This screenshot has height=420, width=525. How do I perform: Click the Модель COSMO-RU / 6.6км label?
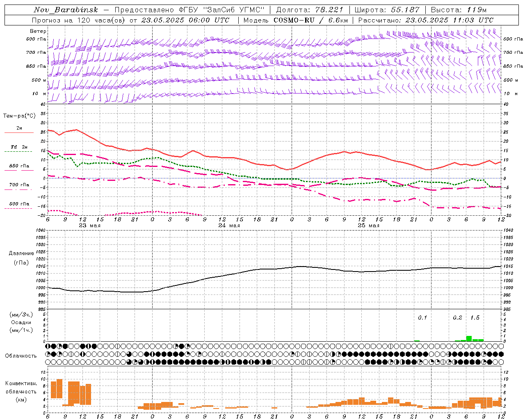(295, 20)
